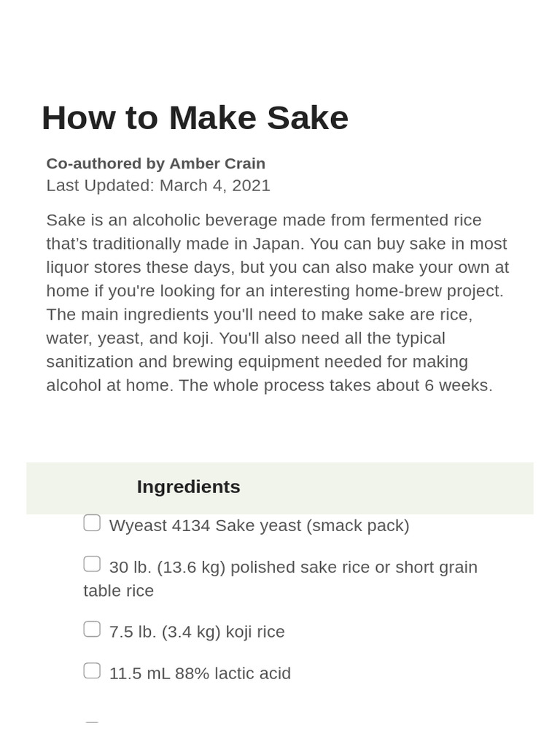Click the 7.5 lb. koji rice label

coord(197,632)
